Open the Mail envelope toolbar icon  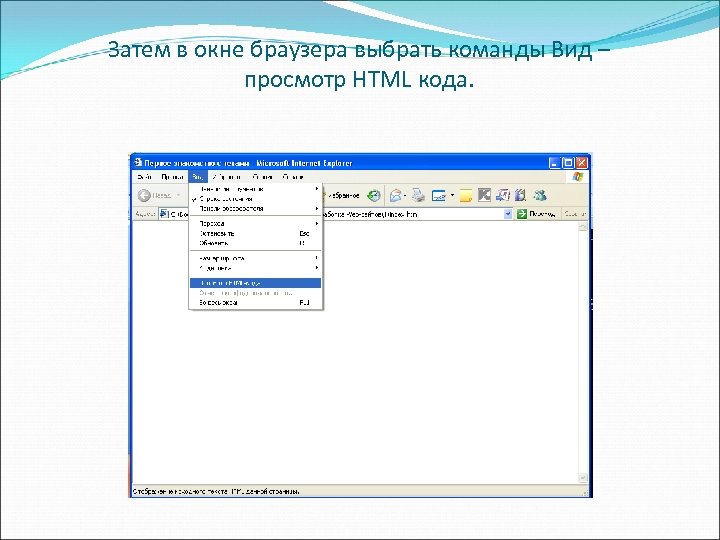pos(395,196)
